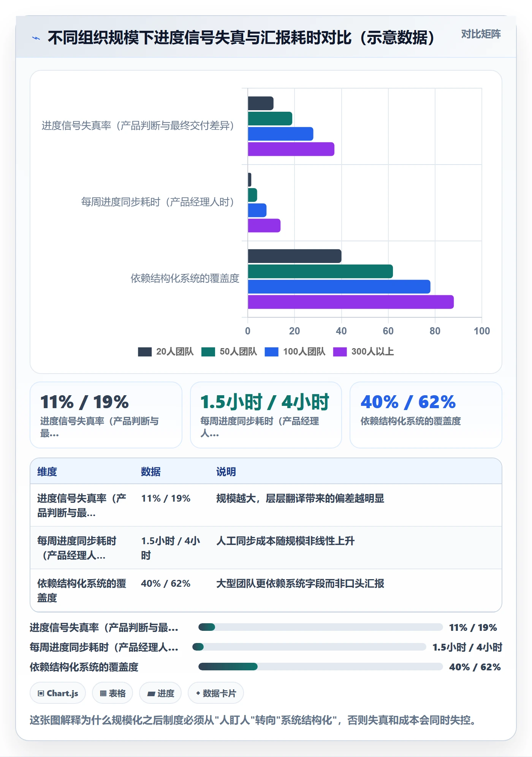The image size is (532, 757).
Task: Open the 1.5小时 / 4小时 data card
Action: pos(266,415)
